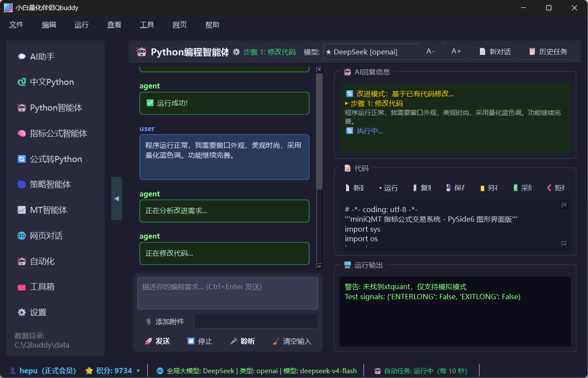Screen dimensions: 588x378
Task: Open the AI助手 sidebar item
Action: tap(56, 57)
